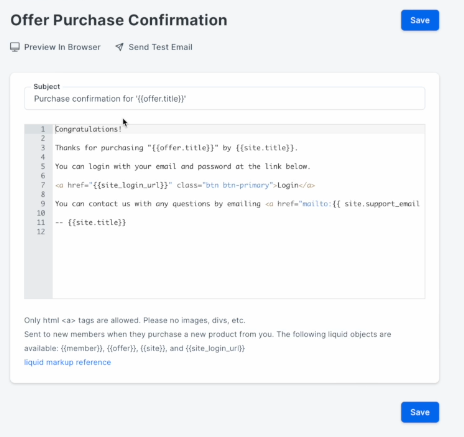
Task: Click line 9 contact us mailto code
Action: pos(237,204)
